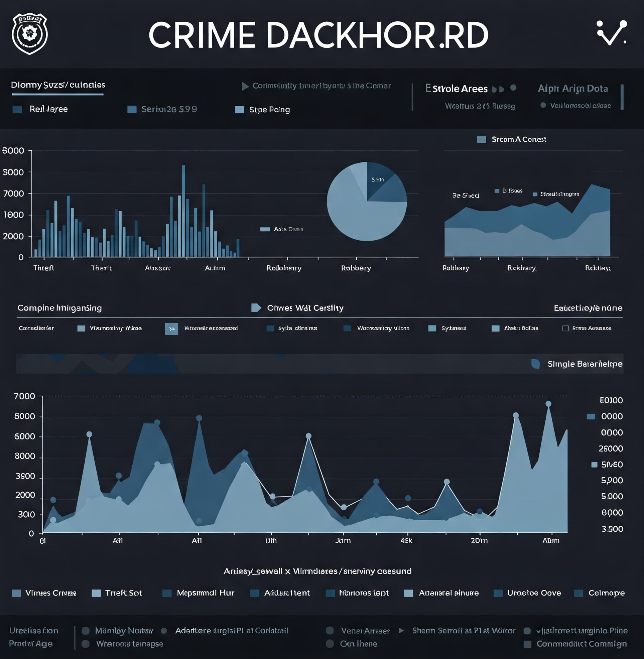Image resolution: width=644 pixels, height=659 pixels.
Task: Click the large pie chart
Action: (367, 202)
